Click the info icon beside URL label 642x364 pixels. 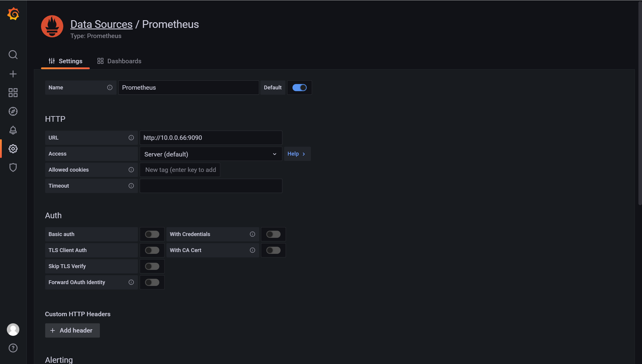click(x=131, y=138)
